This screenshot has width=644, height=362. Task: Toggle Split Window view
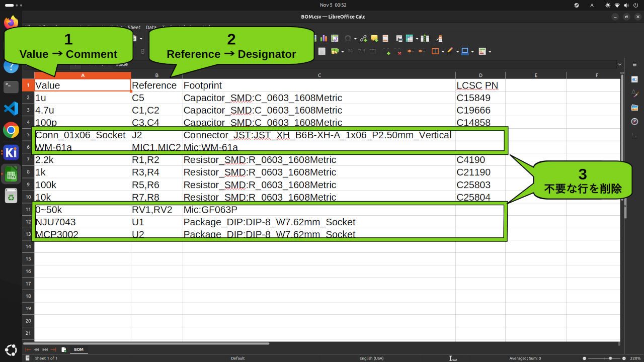click(x=425, y=38)
